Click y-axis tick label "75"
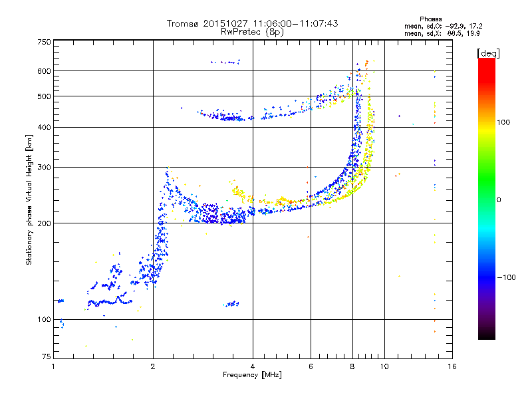 point(47,356)
